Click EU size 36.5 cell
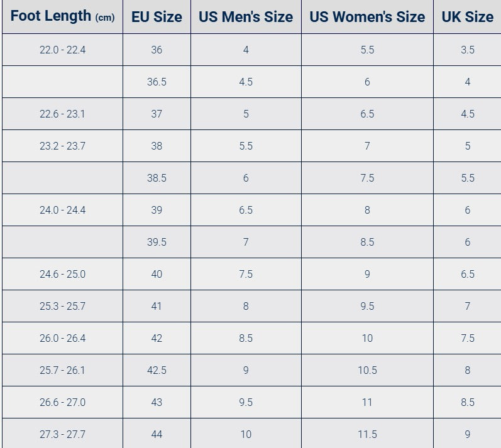501x448 pixels. point(157,82)
